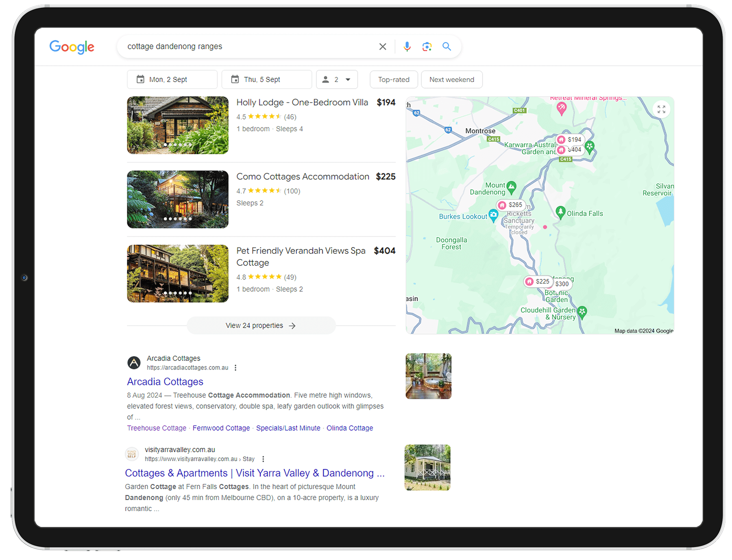Image resolution: width=732 pixels, height=560 pixels.
Task: View the Como Cottages photo
Action: pyautogui.click(x=178, y=199)
